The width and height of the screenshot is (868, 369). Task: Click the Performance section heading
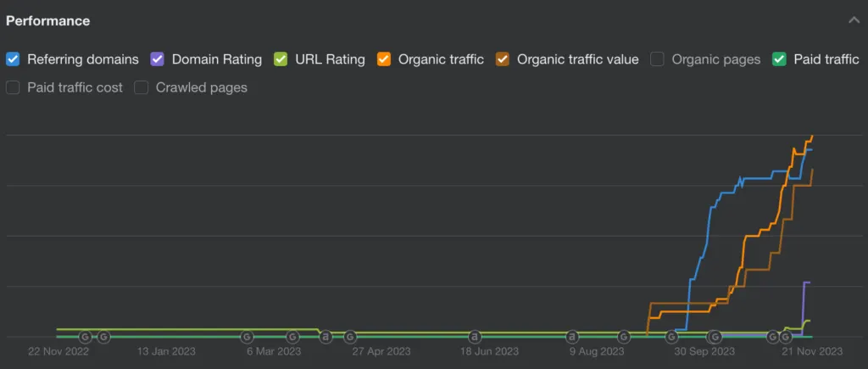point(47,21)
